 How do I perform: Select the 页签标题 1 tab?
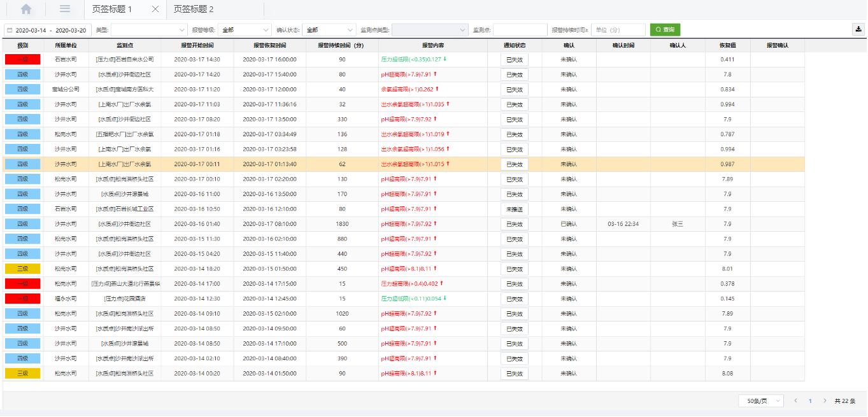click(x=112, y=9)
